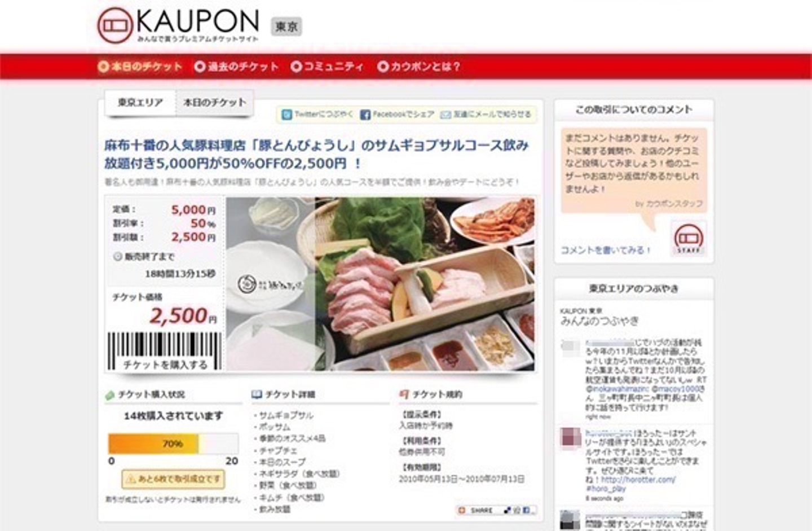Click the email-to-friend envelope icon
This screenshot has height=531, width=812.
click(445, 115)
